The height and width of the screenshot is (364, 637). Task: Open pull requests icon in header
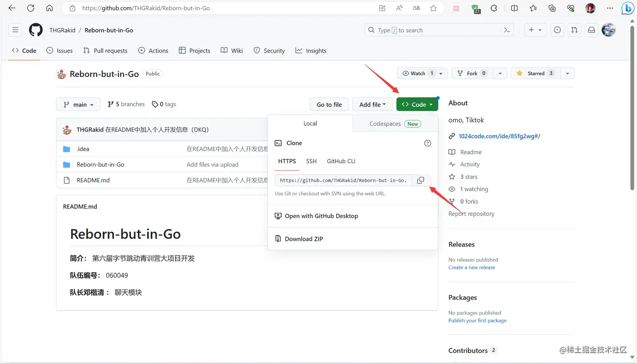574,30
